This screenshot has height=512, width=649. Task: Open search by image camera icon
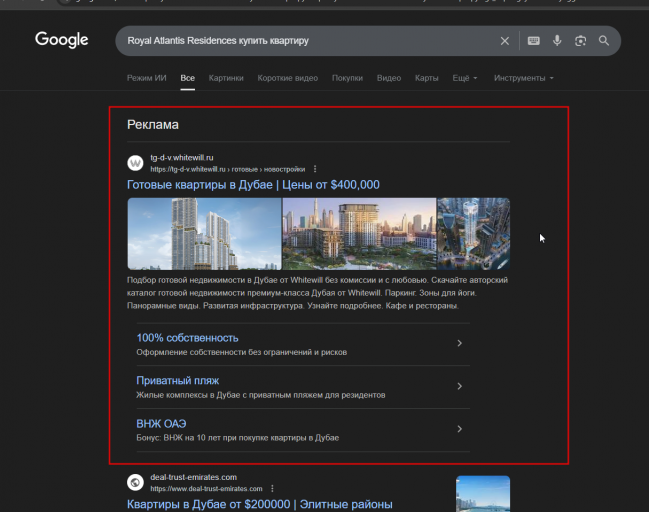coord(580,41)
